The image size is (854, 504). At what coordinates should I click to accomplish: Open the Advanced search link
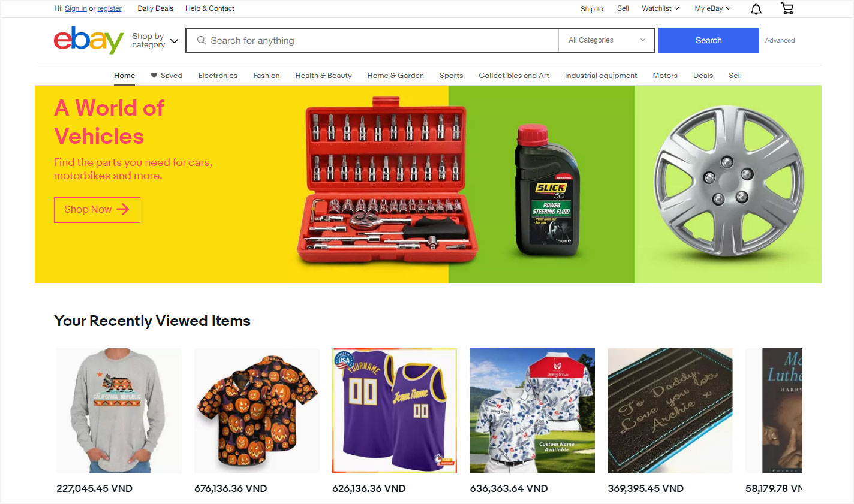[780, 40]
